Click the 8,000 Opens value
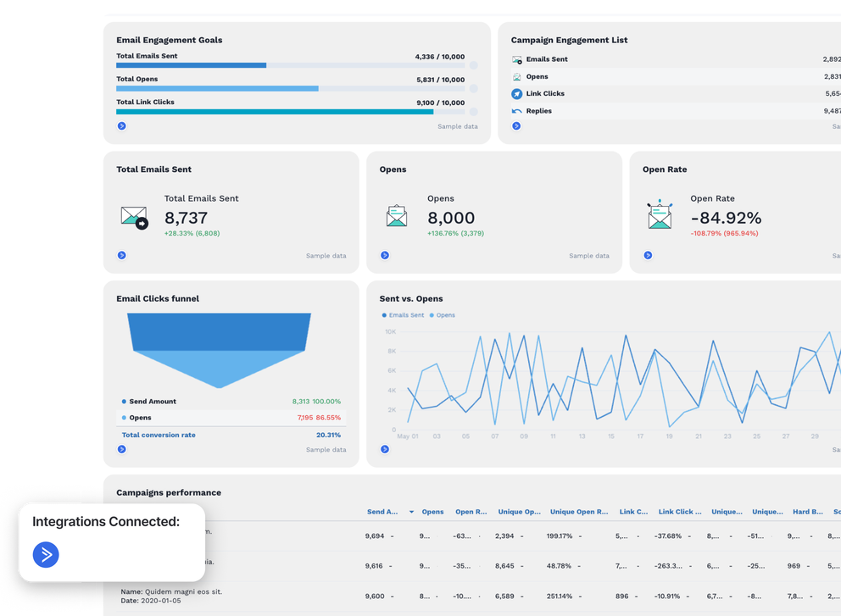Screen dimensions: 841x616 pos(451,218)
